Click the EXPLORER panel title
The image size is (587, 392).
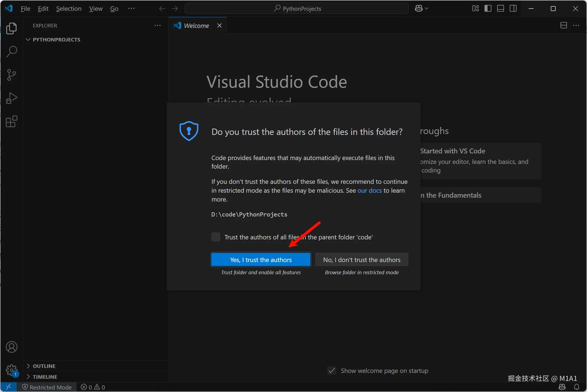[45, 25]
